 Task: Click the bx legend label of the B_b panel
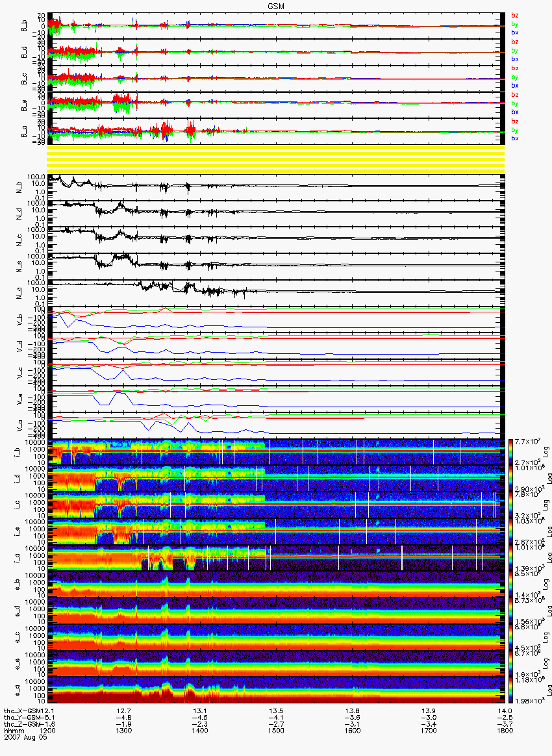click(x=515, y=32)
